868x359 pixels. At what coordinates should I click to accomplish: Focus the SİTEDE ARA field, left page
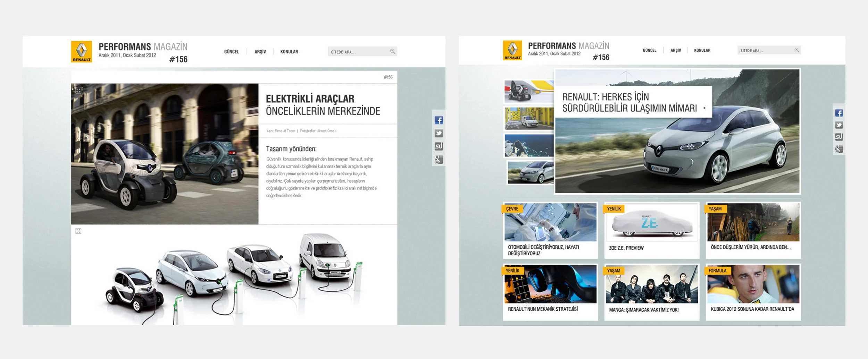tap(362, 52)
